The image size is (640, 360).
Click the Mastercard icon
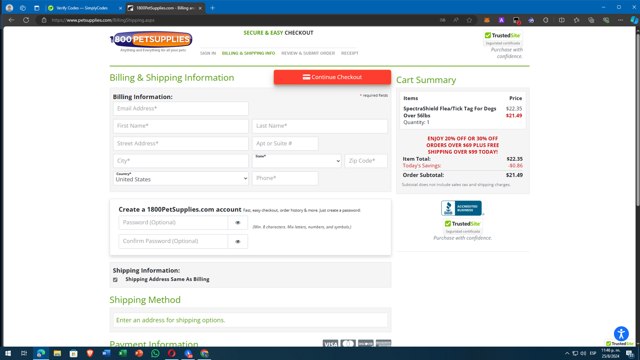(348, 343)
